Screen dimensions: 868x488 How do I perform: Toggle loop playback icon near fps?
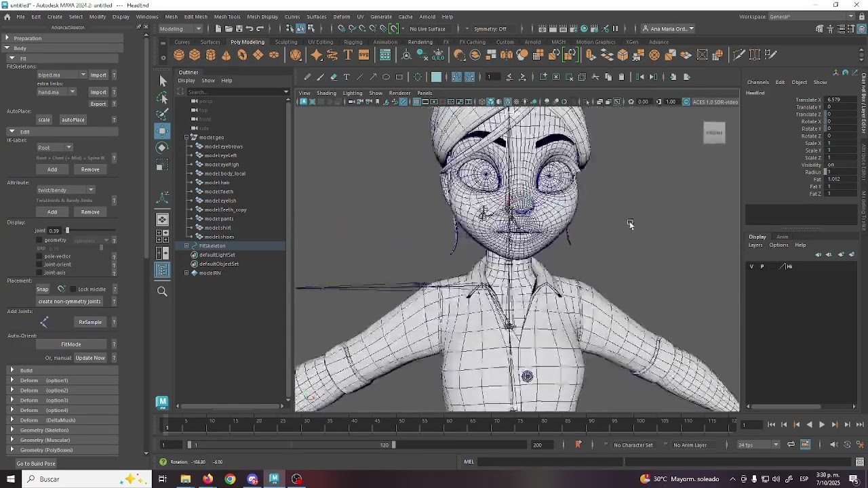[791, 445]
